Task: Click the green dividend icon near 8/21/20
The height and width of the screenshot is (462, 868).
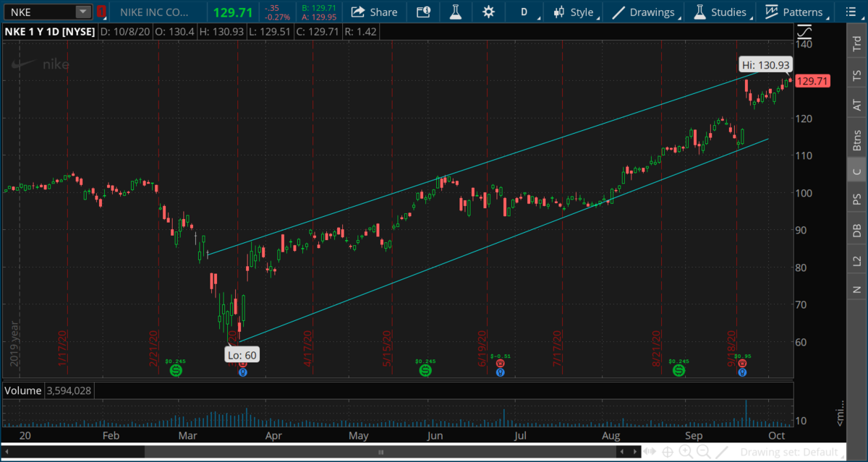Action: tap(678, 369)
